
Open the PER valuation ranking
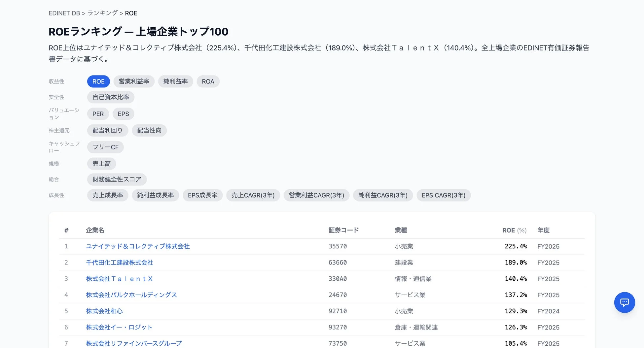click(x=98, y=113)
